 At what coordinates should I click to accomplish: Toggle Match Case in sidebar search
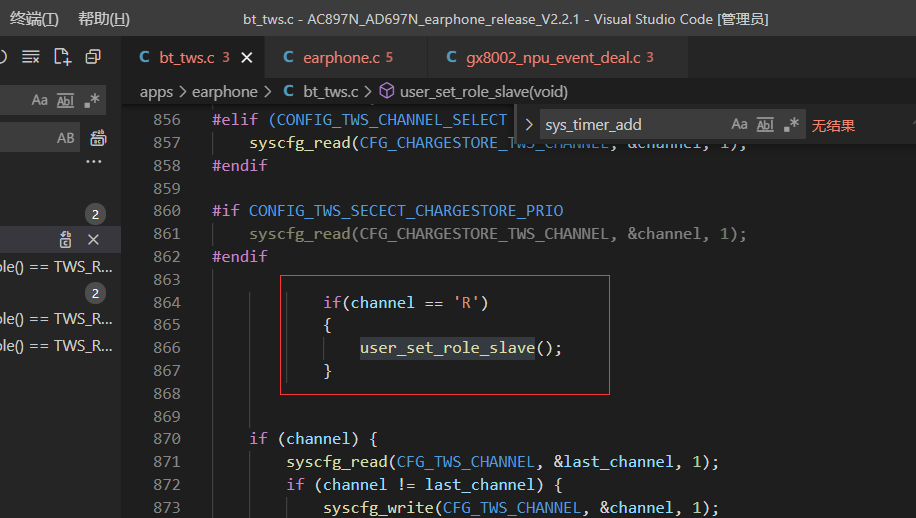point(39,100)
